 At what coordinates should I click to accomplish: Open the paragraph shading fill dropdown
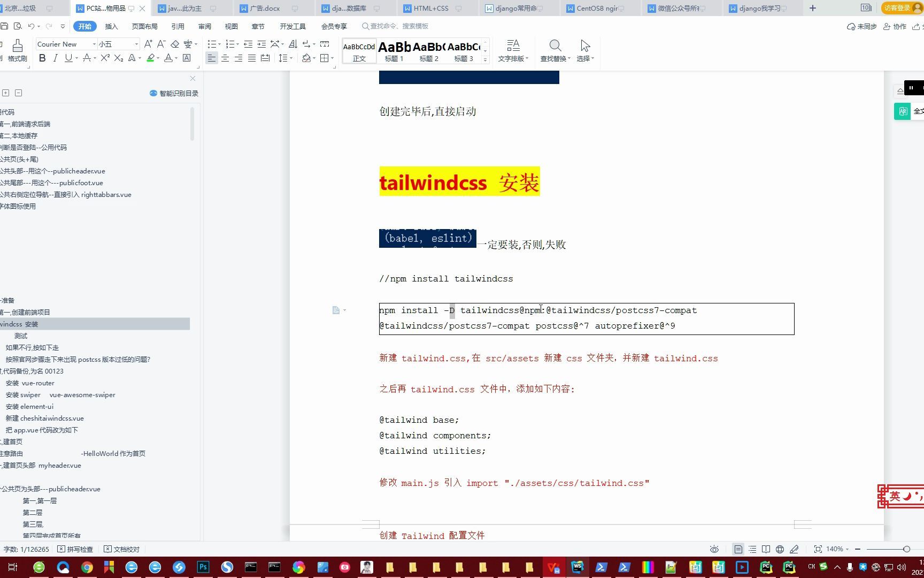[x=314, y=58]
